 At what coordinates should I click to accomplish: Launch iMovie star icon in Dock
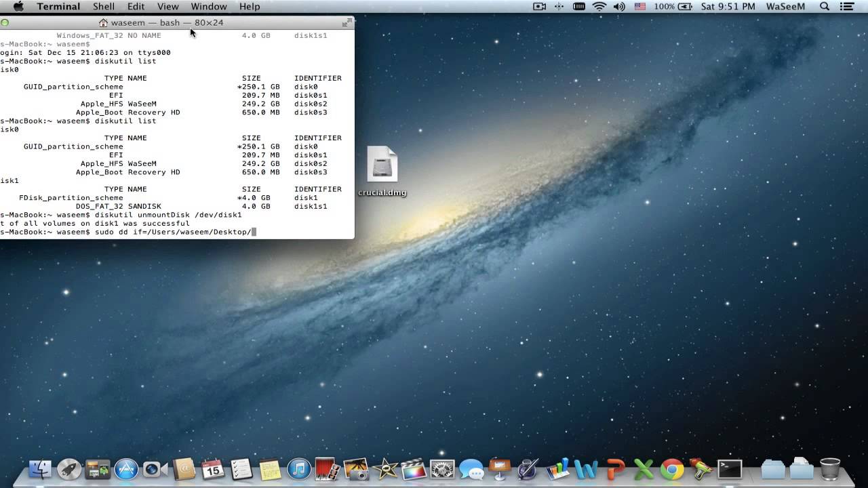click(x=385, y=468)
